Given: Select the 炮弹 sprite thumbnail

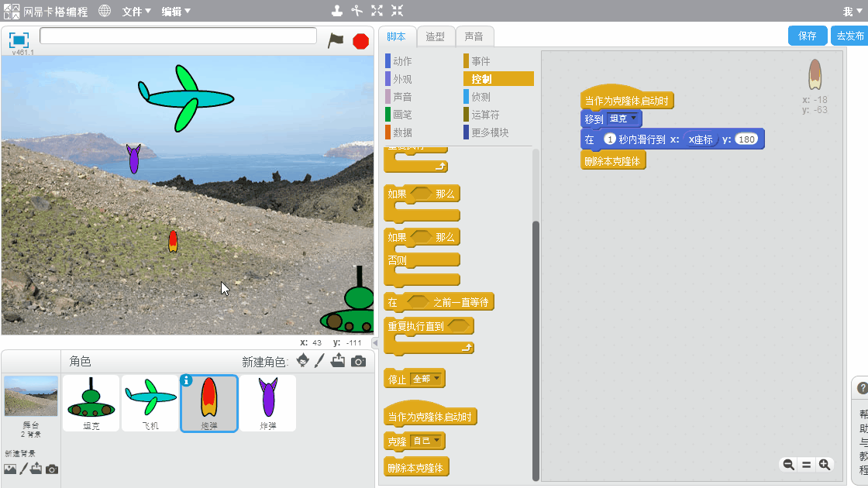Looking at the screenshot, I should coord(209,404).
